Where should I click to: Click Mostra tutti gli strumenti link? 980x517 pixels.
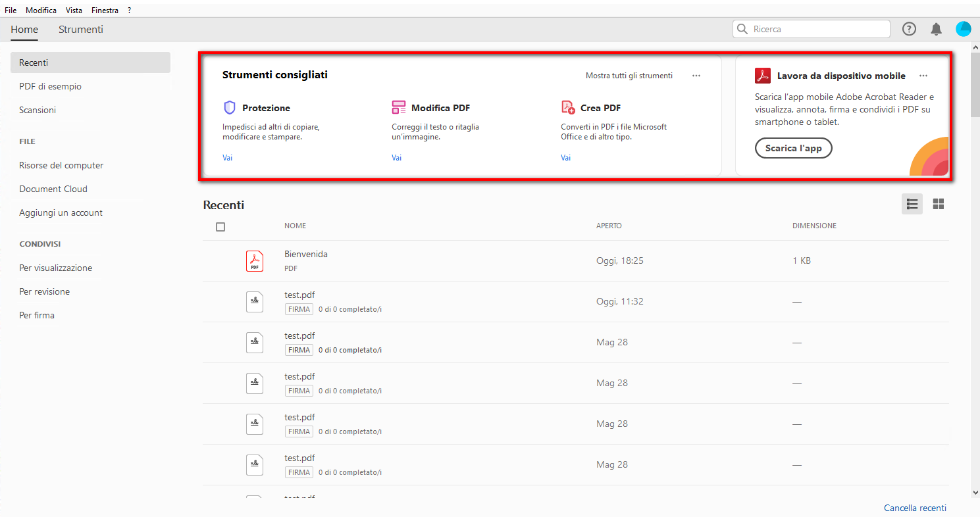(x=629, y=76)
